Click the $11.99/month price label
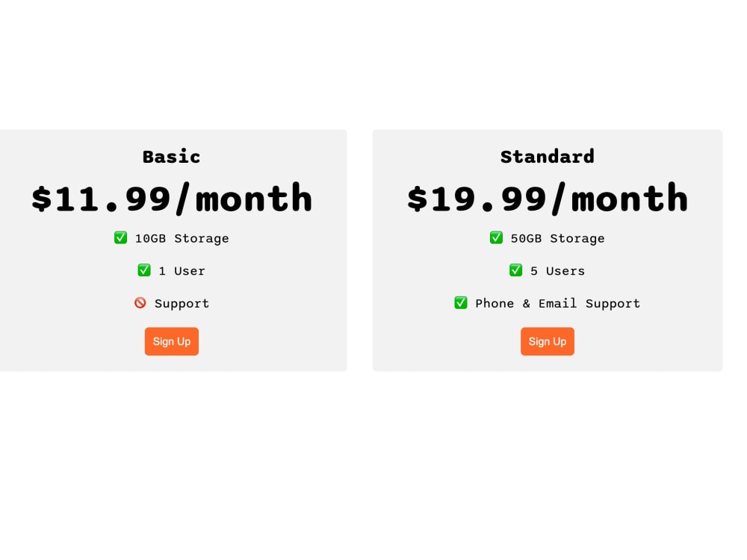The image size is (747, 560). [172, 198]
